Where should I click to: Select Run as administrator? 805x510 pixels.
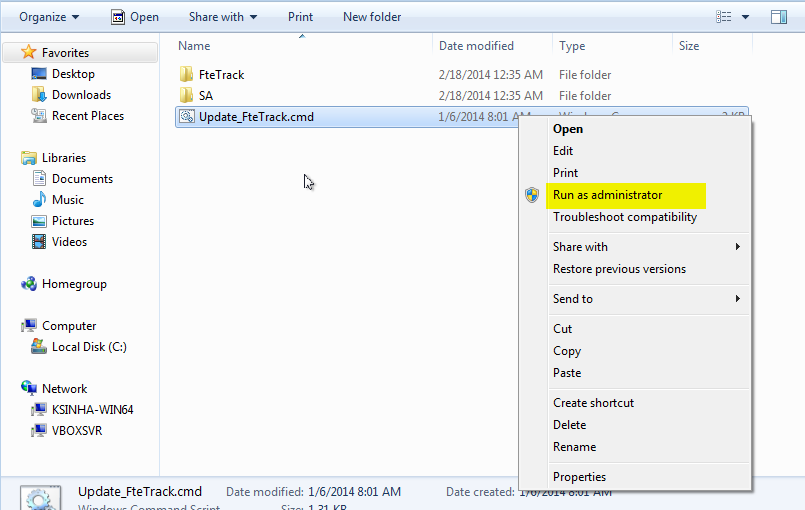click(607, 195)
